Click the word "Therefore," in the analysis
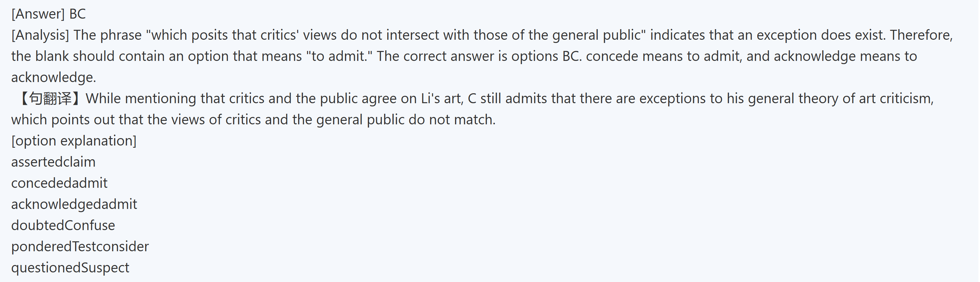 click(921, 35)
